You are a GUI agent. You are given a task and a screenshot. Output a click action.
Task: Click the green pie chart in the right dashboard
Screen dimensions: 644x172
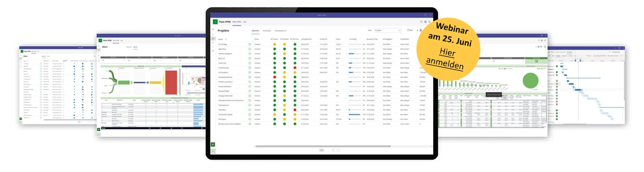click(530, 80)
